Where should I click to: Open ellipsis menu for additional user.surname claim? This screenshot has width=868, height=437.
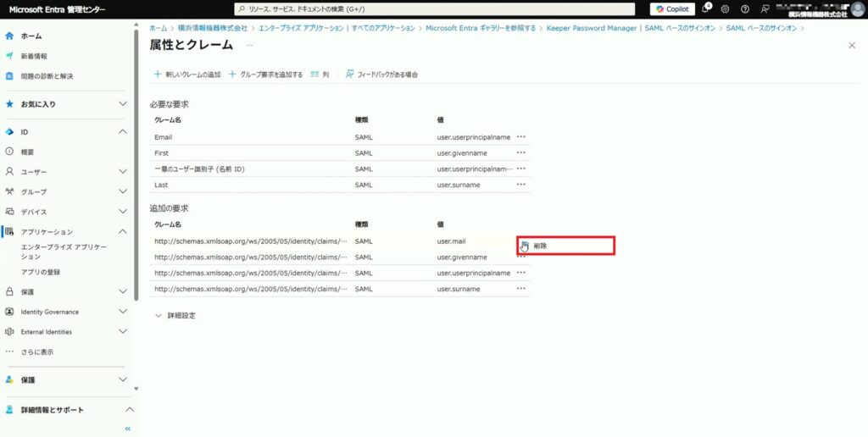[521, 289]
